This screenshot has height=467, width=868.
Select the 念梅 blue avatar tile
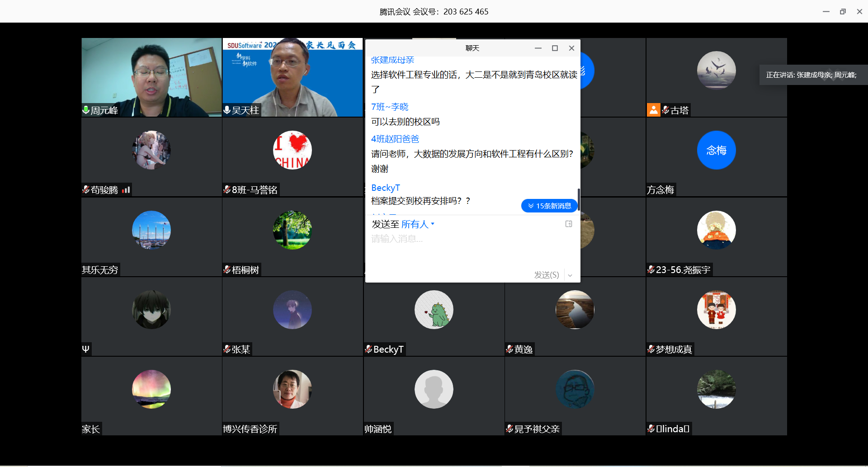click(x=716, y=150)
